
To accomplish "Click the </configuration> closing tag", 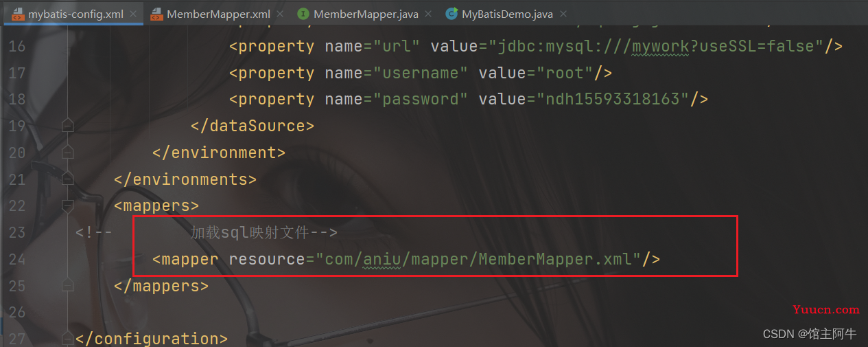I will (x=152, y=339).
